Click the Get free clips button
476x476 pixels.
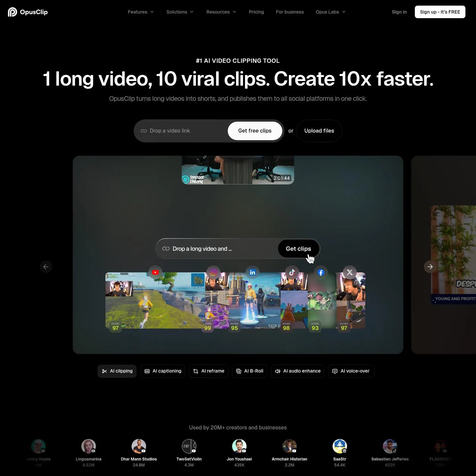coord(255,131)
